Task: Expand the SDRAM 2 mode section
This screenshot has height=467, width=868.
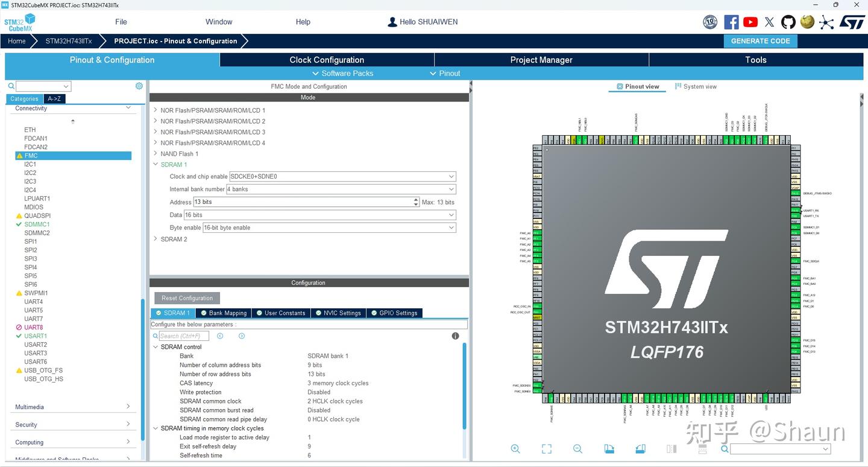Action: (156, 239)
